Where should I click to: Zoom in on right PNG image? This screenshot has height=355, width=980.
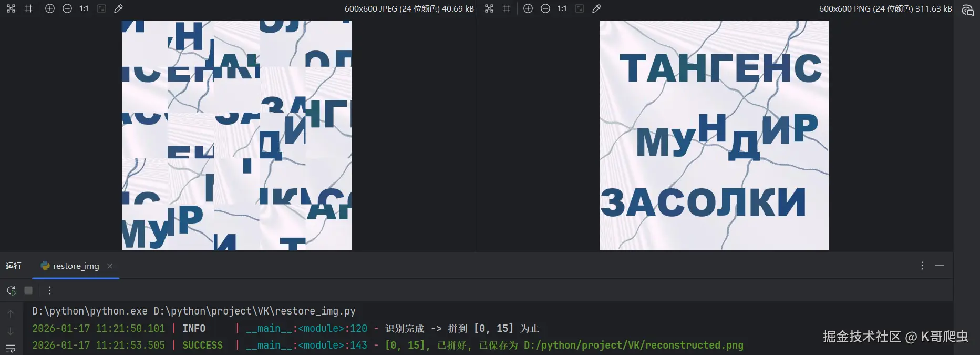coord(528,8)
